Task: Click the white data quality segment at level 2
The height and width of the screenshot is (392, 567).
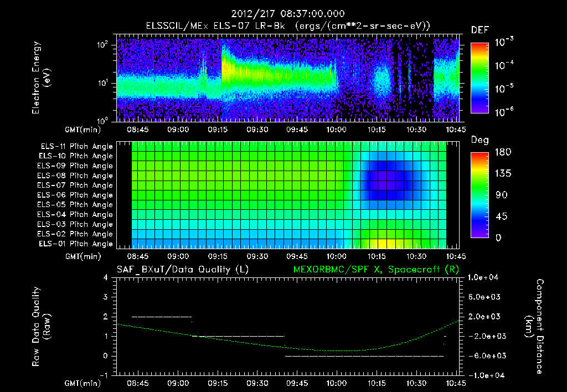Action: (x=162, y=317)
